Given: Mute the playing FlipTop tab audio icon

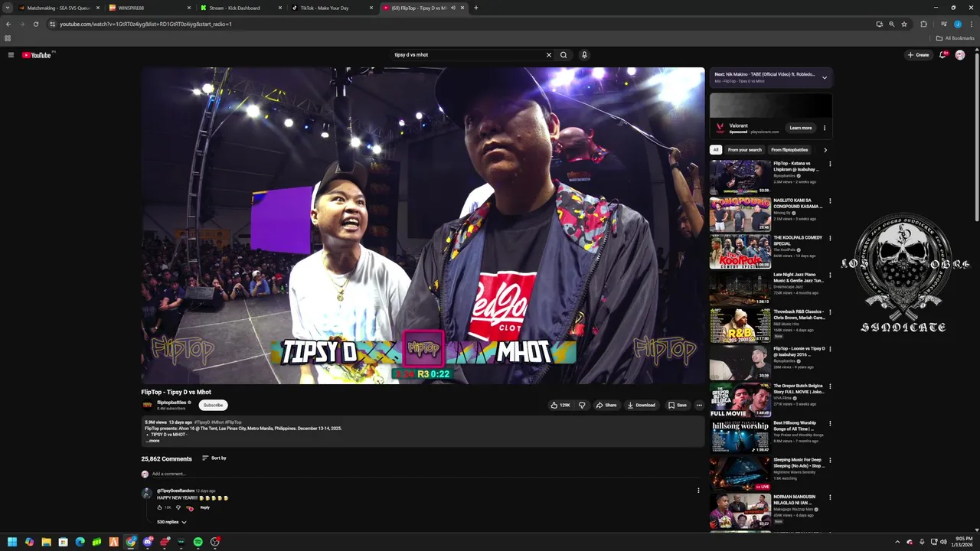Looking at the screenshot, I should [x=453, y=8].
